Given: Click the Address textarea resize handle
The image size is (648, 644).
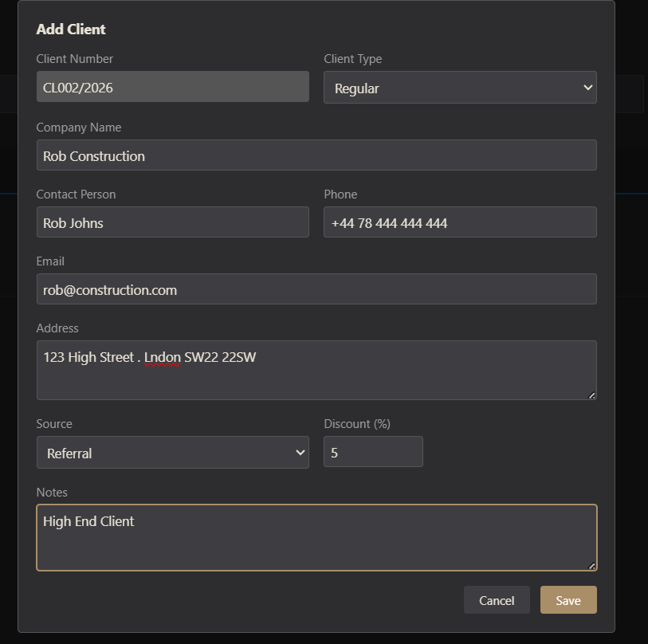Looking at the screenshot, I should tap(592, 395).
